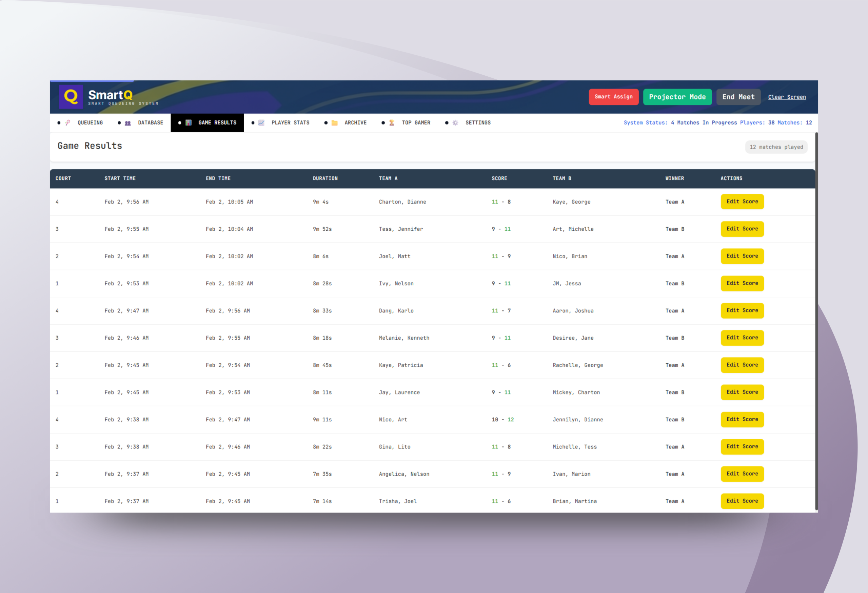Edit score for Trisha, Joel match
868x593 pixels.
(742, 501)
